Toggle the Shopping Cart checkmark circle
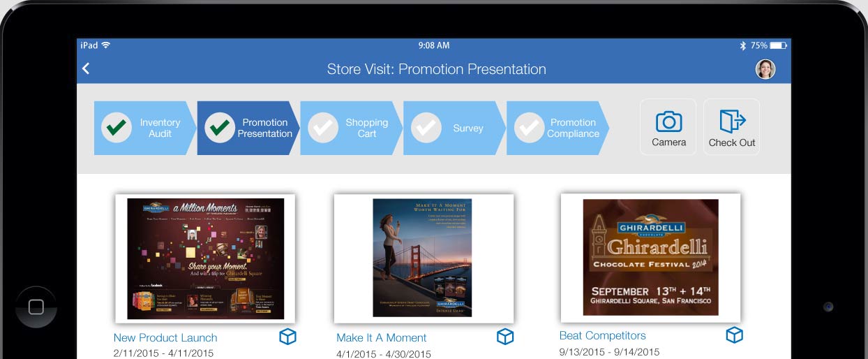The image size is (868, 359). coord(323,128)
